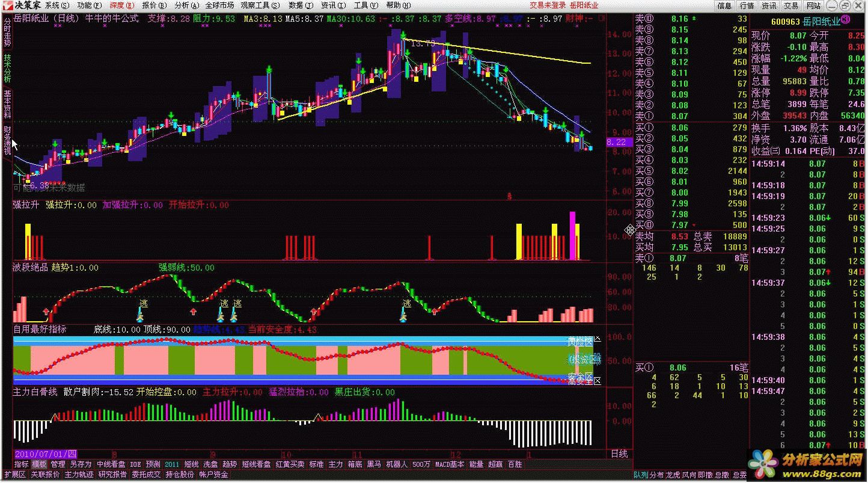Open the 扩展区 tab
The width and height of the screenshot is (868, 483).
tap(15, 475)
